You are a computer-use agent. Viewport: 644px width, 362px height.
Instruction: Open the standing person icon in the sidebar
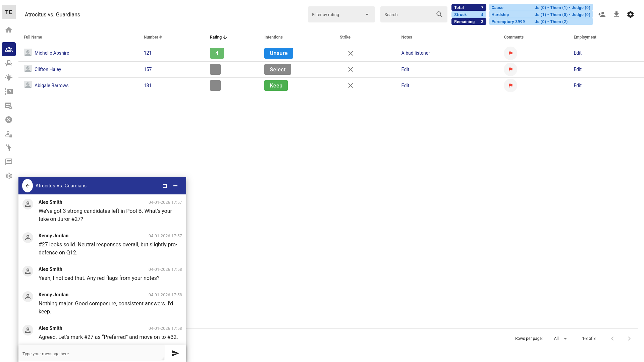pyautogui.click(x=9, y=148)
